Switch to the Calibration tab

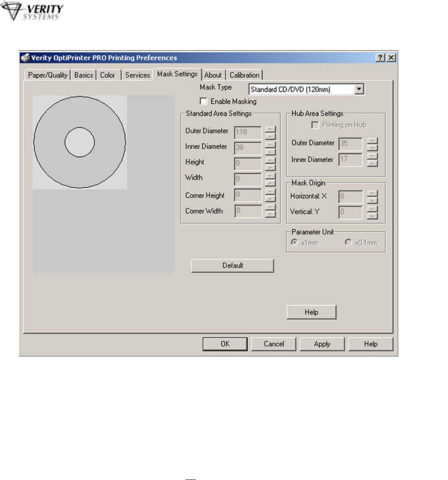[x=245, y=75]
